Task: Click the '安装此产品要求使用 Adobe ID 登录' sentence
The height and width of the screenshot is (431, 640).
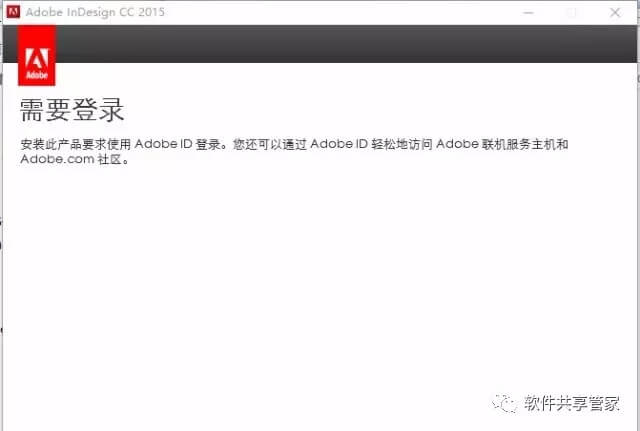Action: coord(121,144)
